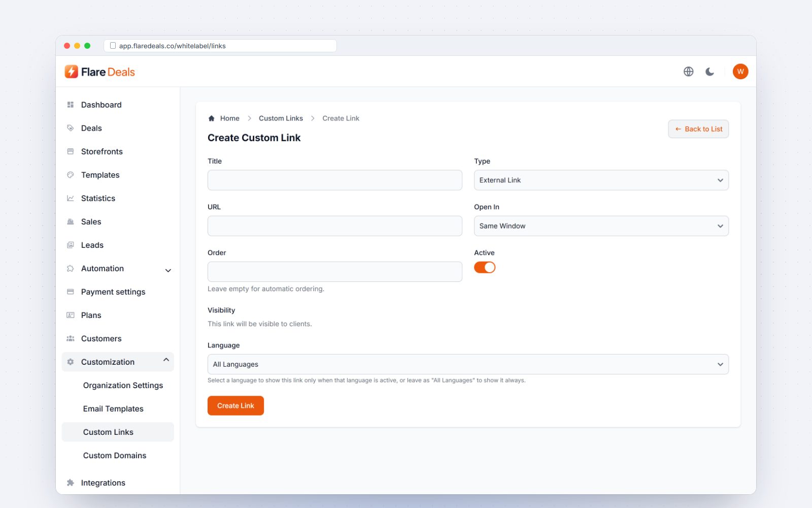Focus the URL input field
The height and width of the screenshot is (508, 812).
(x=335, y=226)
